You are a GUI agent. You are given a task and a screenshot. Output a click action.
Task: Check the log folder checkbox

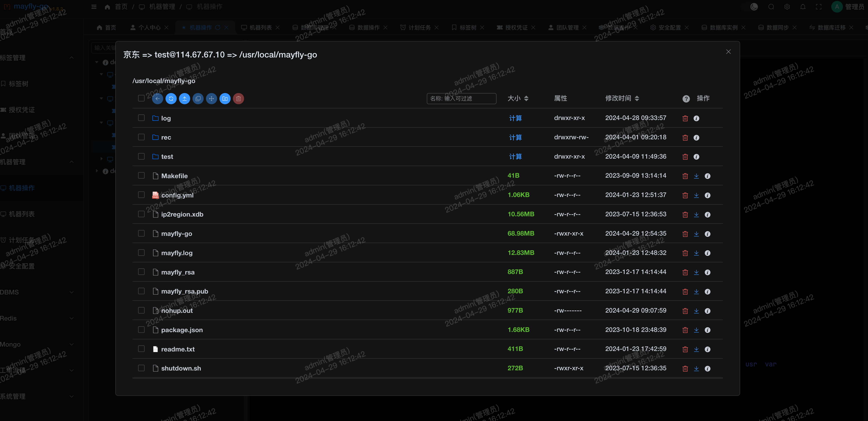[x=141, y=118]
